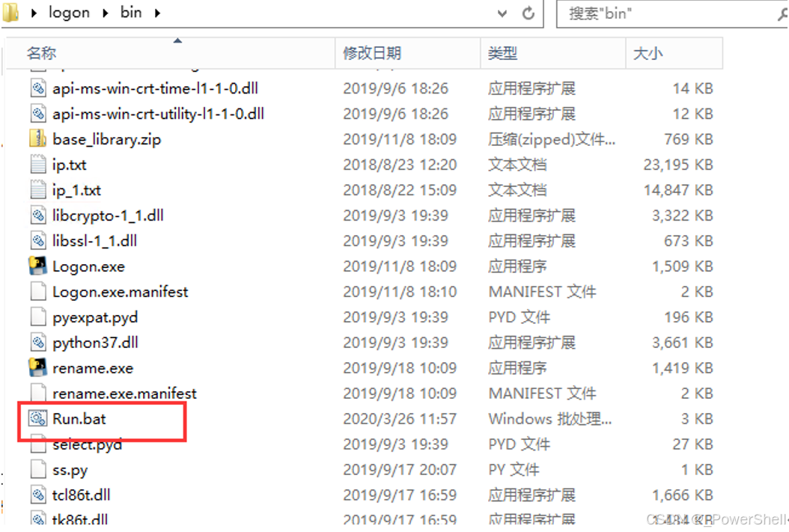Click the ss.py file icon
The width and height of the screenshot is (789, 532).
coord(37,469)
